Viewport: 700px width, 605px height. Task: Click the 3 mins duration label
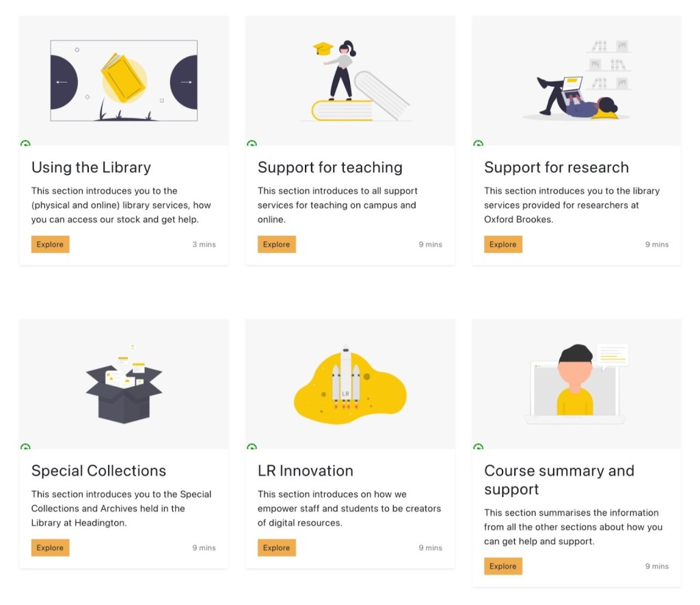[204, 244]
